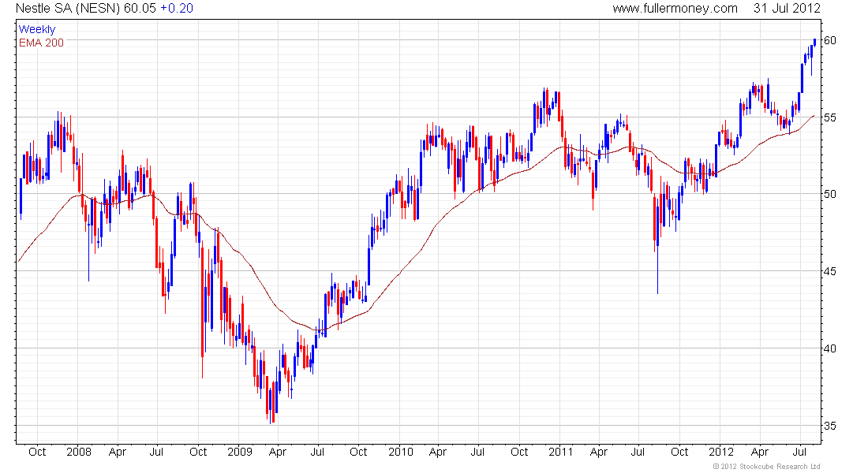Screen dimensions: 868x473
Task: Click the 40 price axis label
Action: (x=830, y=348)
